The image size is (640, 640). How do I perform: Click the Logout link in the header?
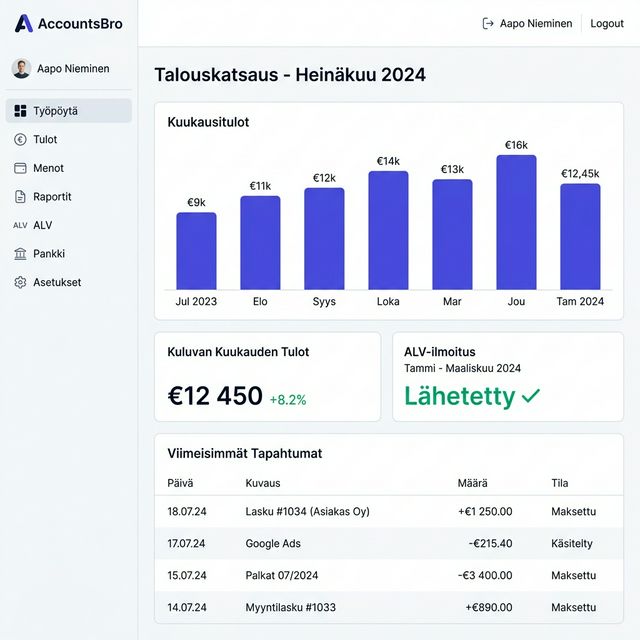pos(607,24)
